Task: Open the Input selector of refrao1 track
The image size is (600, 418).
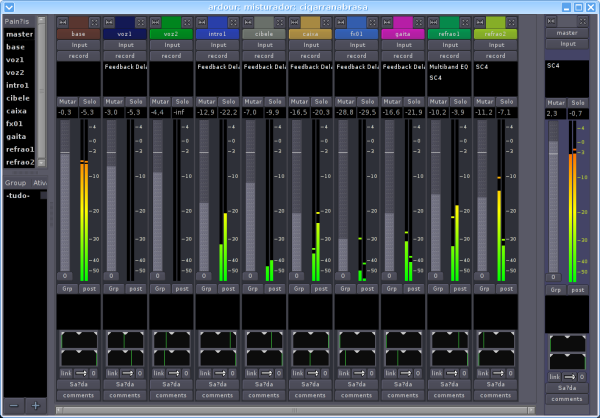Action: pos(449,45)
